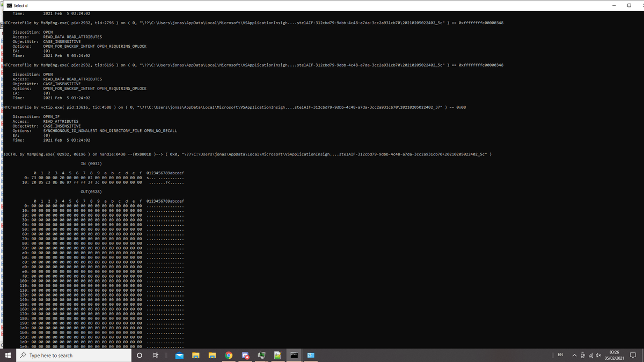Open the green monitor taskbar app
The height and width of the screenshot is (362, 644).
tap(261, 356)
